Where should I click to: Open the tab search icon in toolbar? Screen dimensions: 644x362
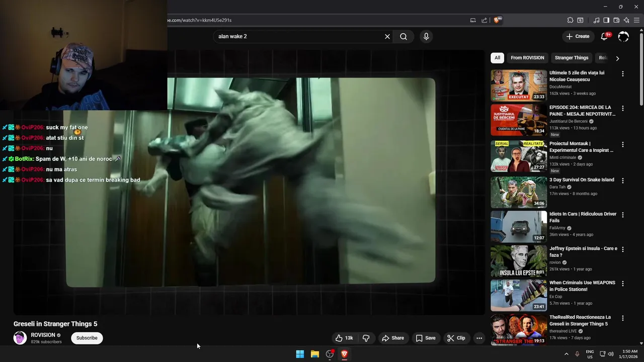[580, 20]
